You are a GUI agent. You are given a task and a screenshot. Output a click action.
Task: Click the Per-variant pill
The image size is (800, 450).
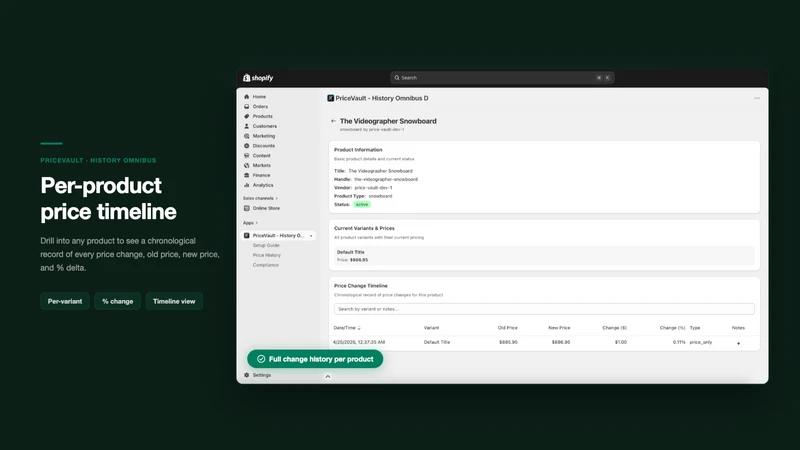(x=65, y=302)
